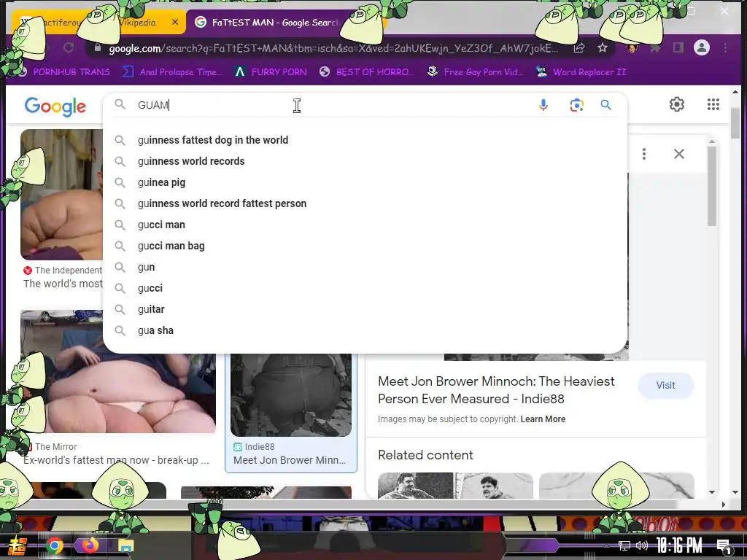Open the volume control in the tray
The height and width of the screenshot is (560, 747).
[642, 545]
